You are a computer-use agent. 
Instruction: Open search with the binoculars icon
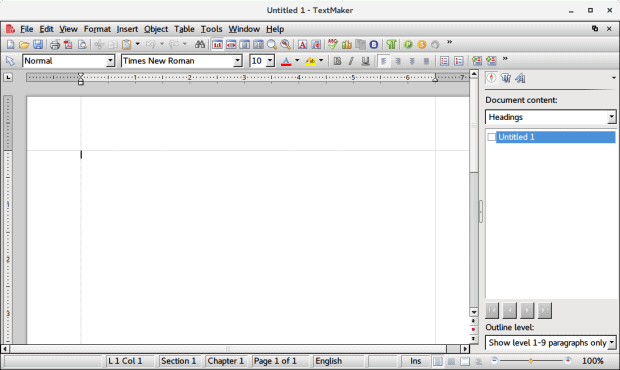[x=200, y=44]
